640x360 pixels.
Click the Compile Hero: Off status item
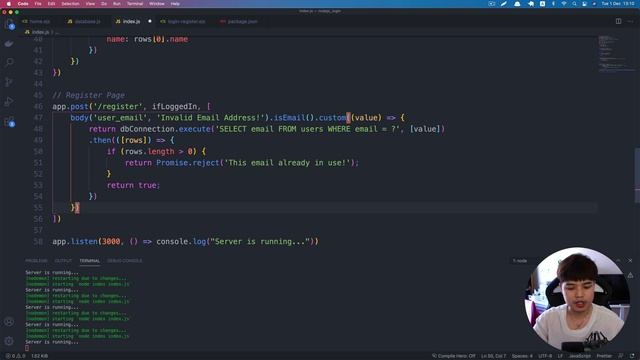453,356
